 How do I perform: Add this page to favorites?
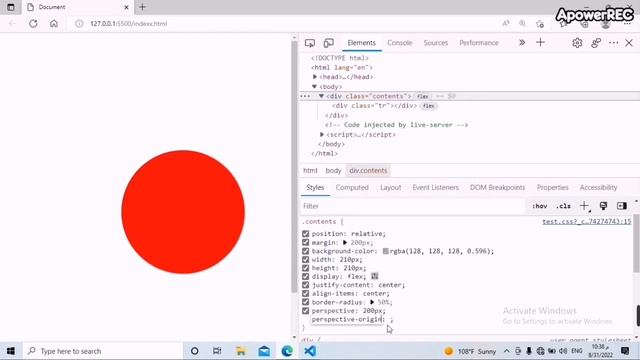540,24
